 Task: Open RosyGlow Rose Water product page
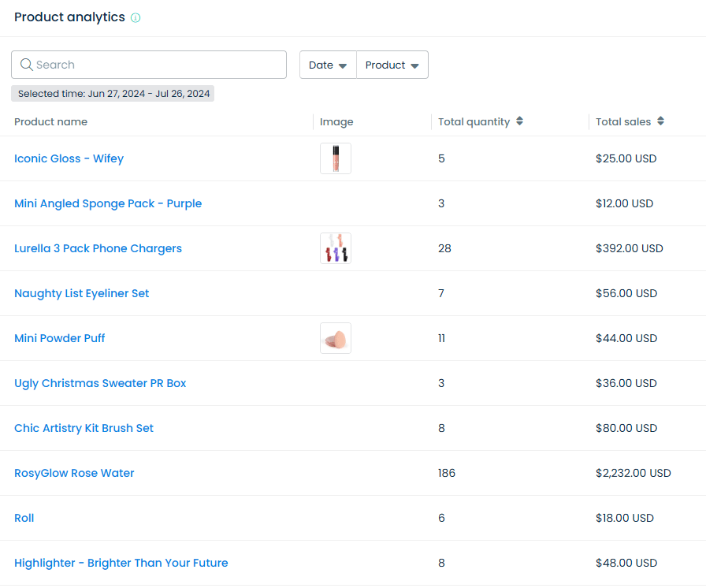coord(74,473)
